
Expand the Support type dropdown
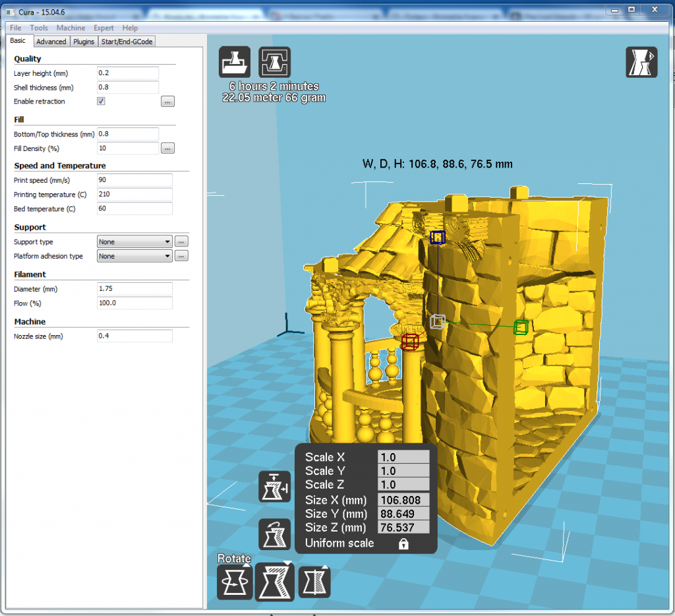pyautogui.click(x=134, y=242)
